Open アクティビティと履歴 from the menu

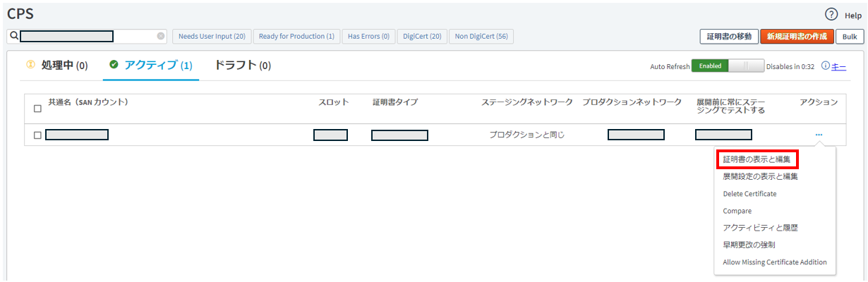pyautogui.click(x=761, y=228)
